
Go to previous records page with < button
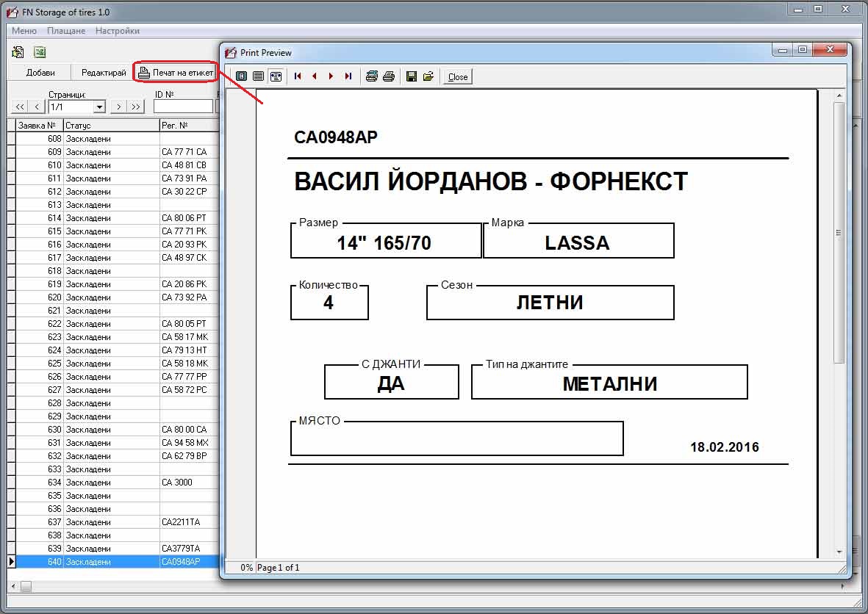pyautogui.click(x=37, y=106)
